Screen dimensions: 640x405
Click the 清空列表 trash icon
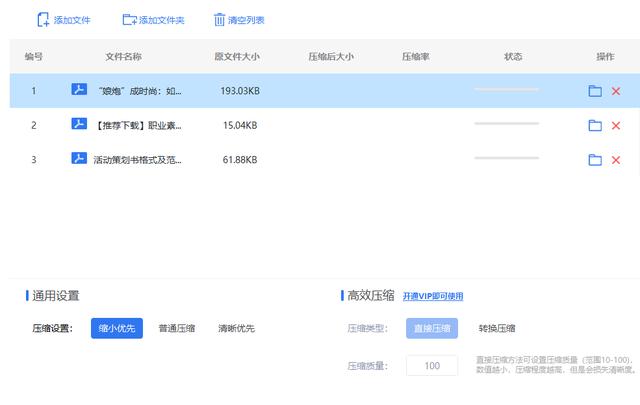219,20
